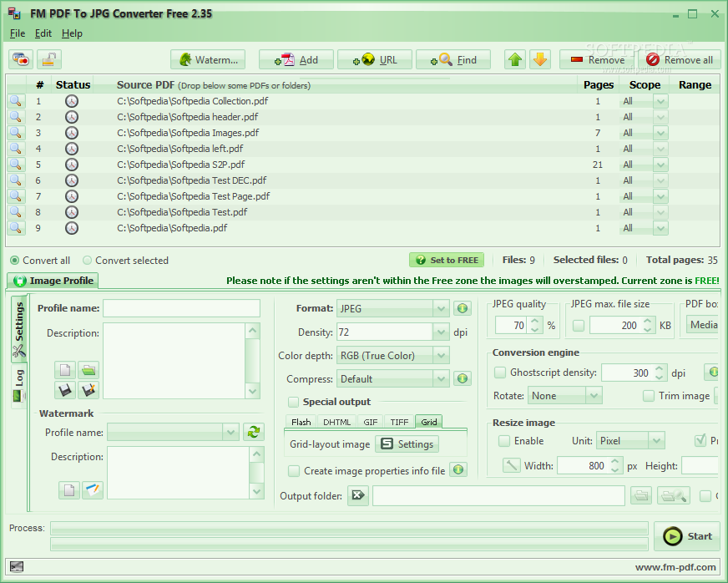This screenshot has width=728, height=583.
Task: Create new image profile (blank page icon)
Action: coord(65,370)
